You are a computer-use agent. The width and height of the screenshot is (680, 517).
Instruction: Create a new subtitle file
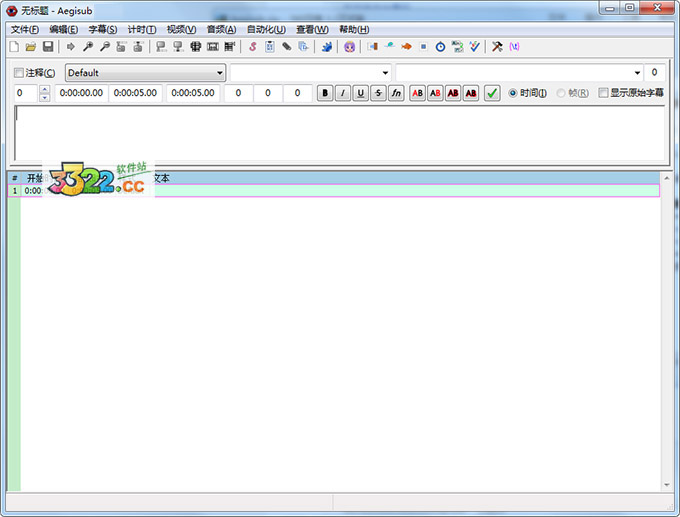point(14,46)
